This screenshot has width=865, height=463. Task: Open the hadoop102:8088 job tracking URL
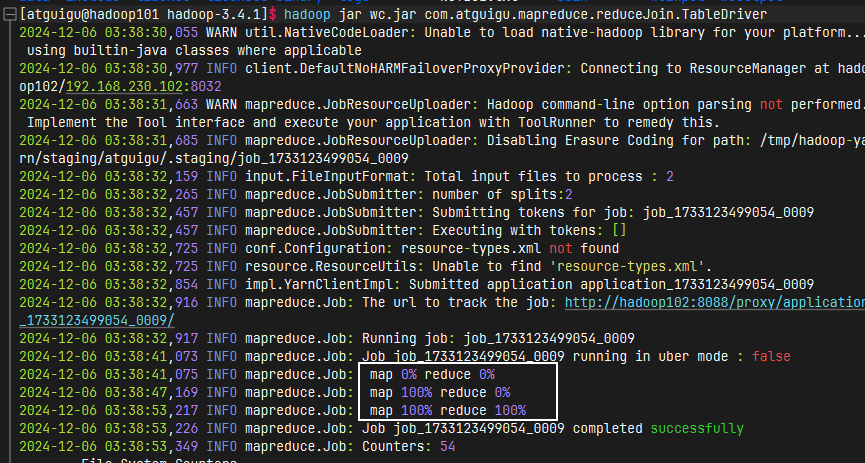tap(714, 302)
